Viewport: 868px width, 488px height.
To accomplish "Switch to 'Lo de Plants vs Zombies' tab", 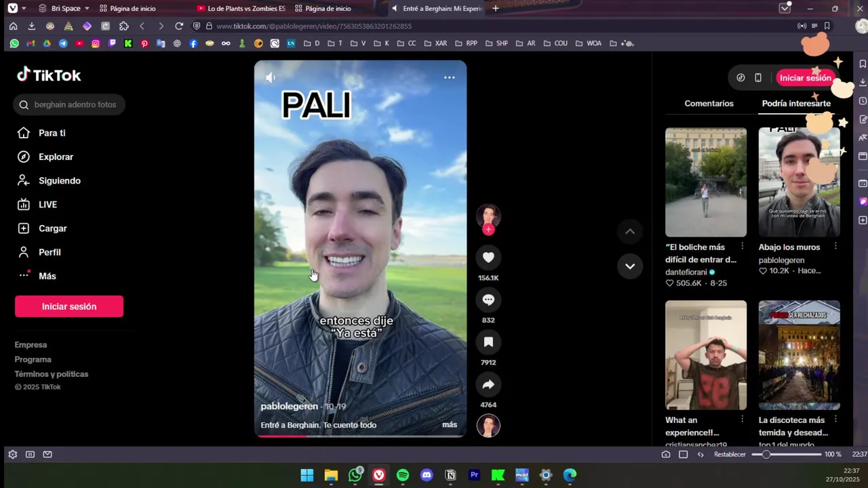I will tap(241, 8).
